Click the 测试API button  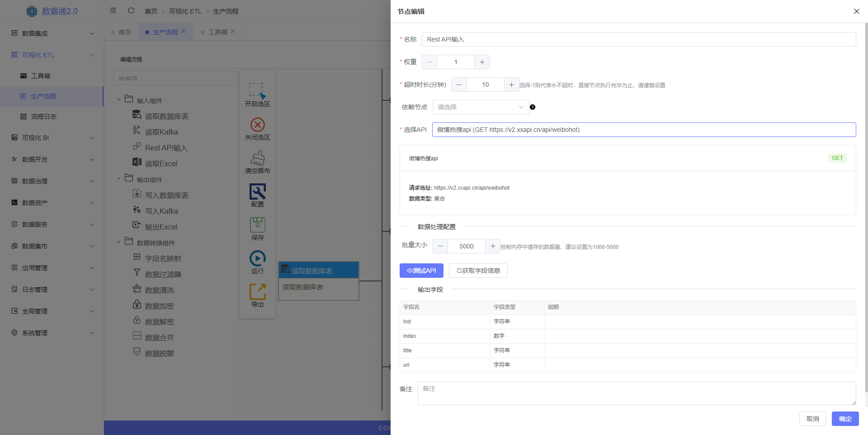(421, 271)
